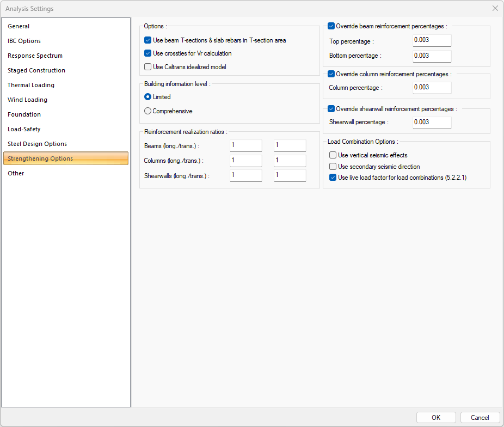Enable Use Caltrans idealized model

point(148,67)
